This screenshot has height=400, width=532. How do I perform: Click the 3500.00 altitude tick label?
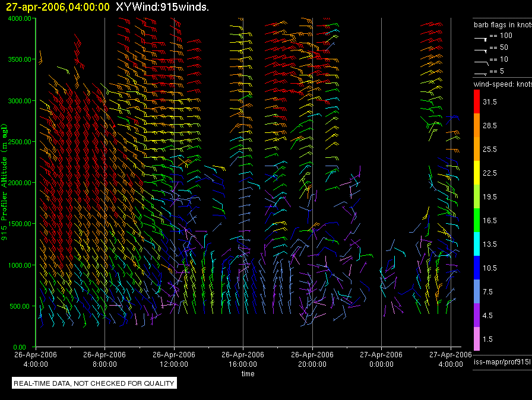point(19,59)
